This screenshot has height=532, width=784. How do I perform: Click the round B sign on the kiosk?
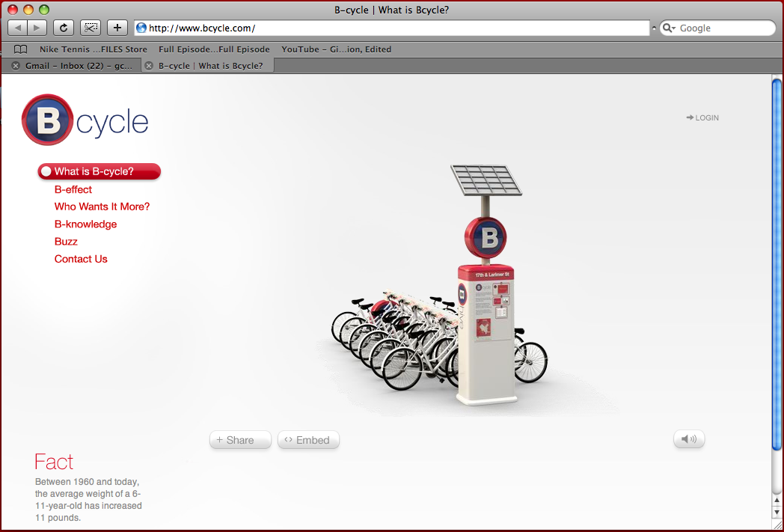[486, 237]
